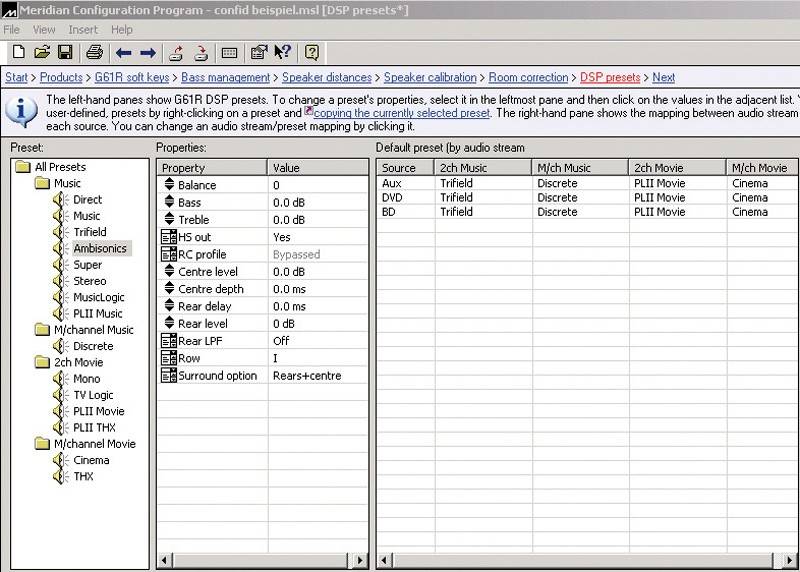The height and width of the screenshot is (572, 800).
Task: Change the Surround option value Rears+centre
Action: pyautogui.click(x=307, y=376)
